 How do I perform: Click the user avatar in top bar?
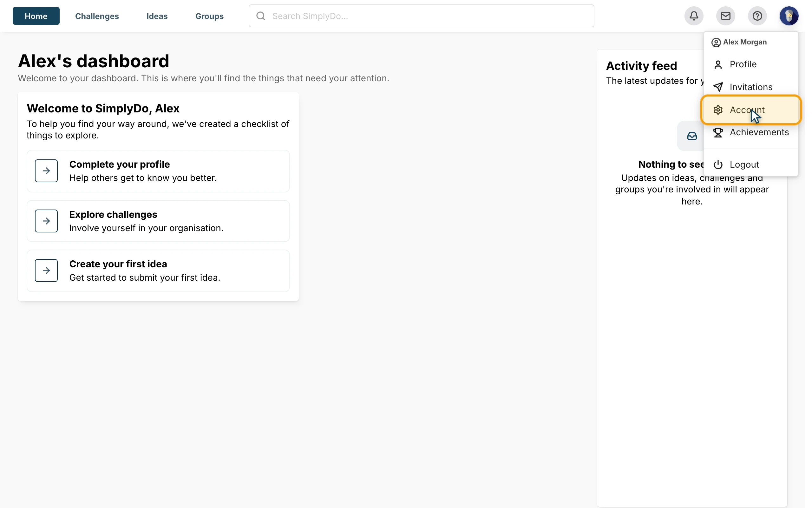tap(789, 16)
